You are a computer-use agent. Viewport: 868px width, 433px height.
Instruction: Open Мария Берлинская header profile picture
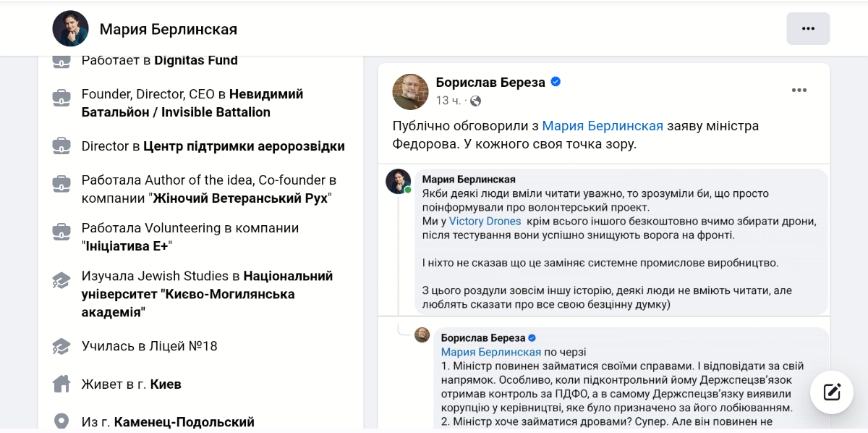(x=70, y=29)
